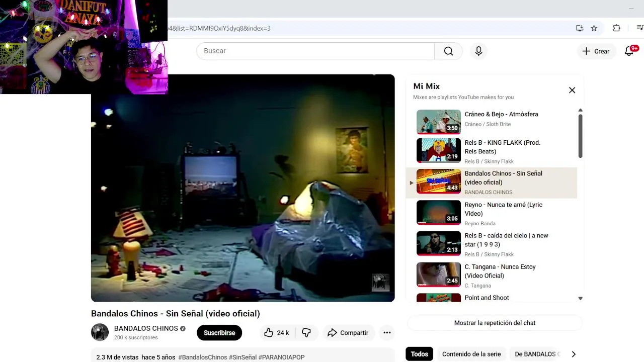Select De BANDALOS chip
The height and width of the screenshot is (362, 644).
(536, 354)
